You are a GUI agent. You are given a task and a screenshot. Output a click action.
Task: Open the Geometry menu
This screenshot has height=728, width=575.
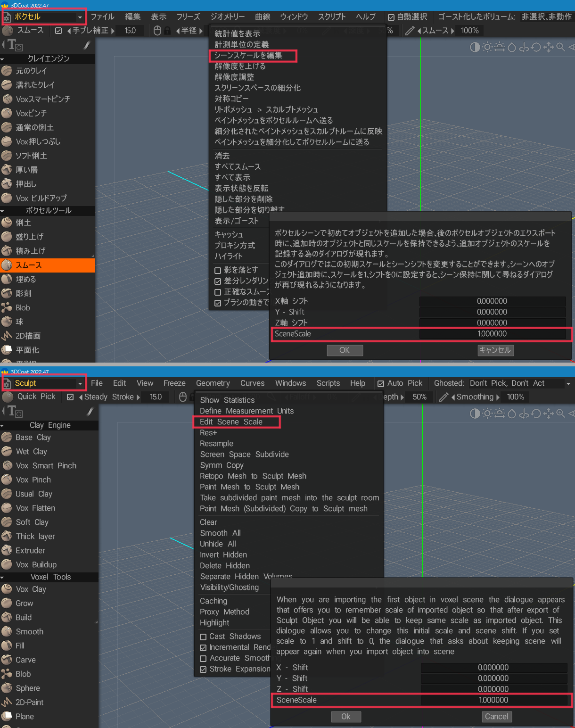213,383
